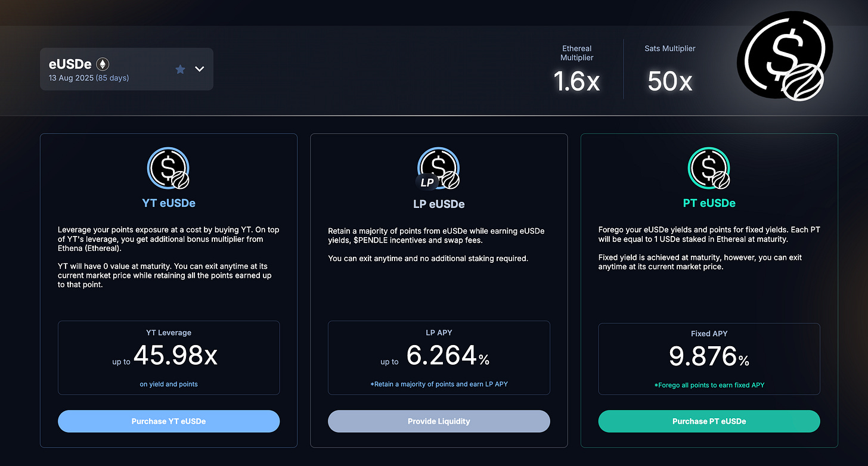Screen dimensions: 868x466
Task: Click the Provide Liquidity button
Action: point(439,421)
